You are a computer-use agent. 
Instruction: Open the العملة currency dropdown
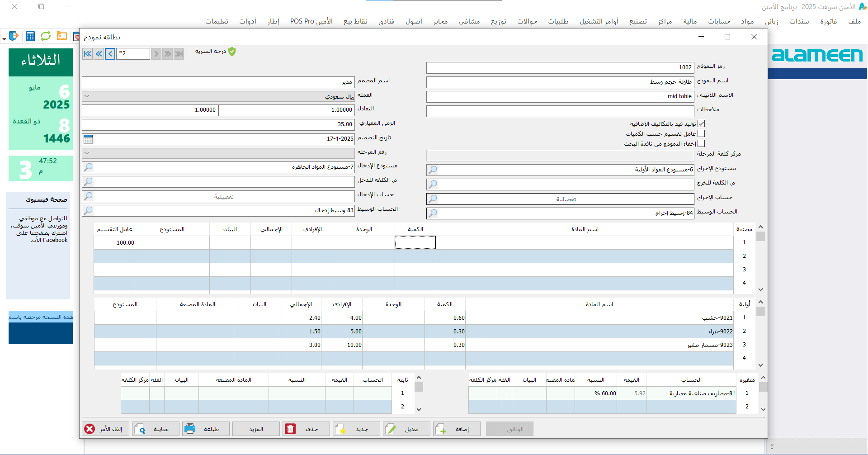click(87, 96)
